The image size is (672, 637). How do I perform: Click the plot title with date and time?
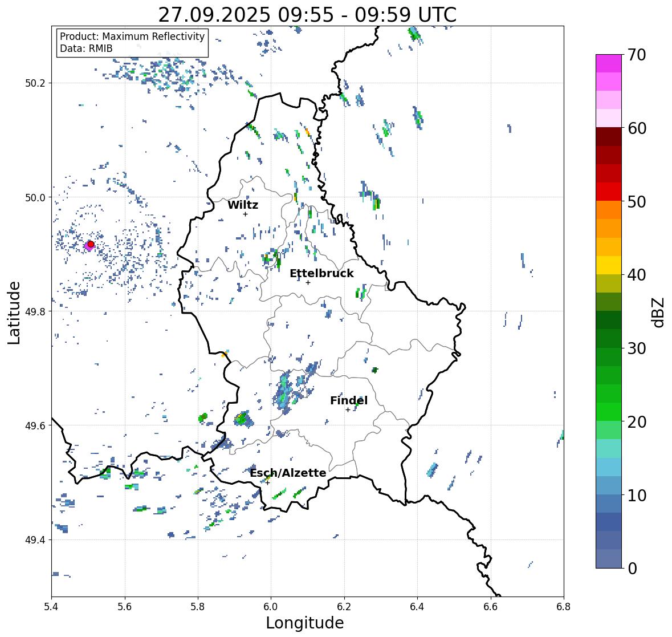pos(307,15)
